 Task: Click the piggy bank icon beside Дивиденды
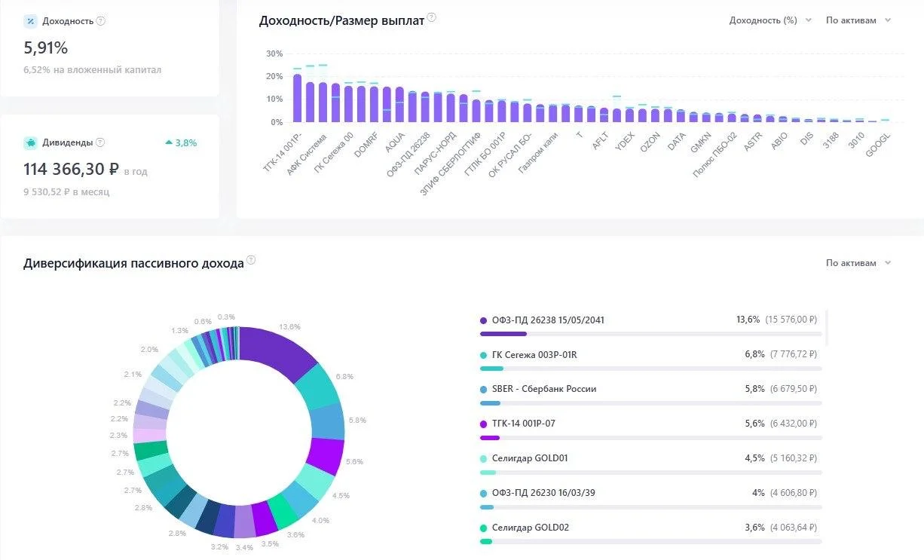pyautogui.click(x=30, y=142)
